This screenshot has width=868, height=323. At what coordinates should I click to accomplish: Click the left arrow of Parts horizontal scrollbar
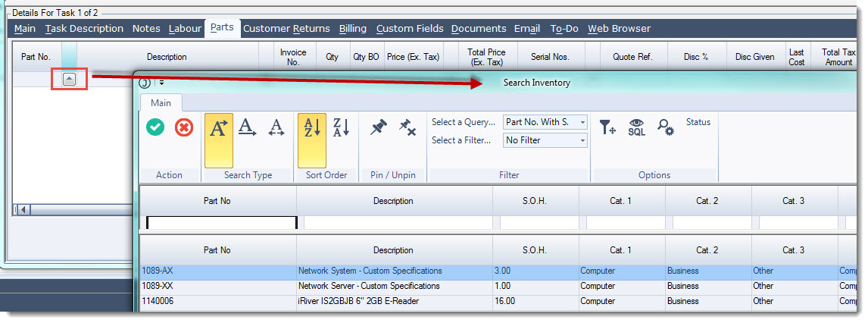25,209
